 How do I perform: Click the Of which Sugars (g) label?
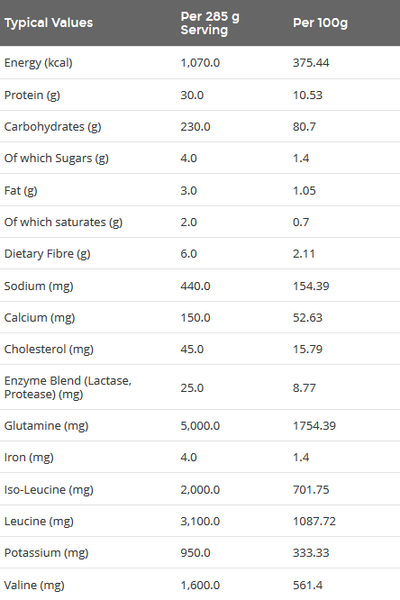click(57, 158)
